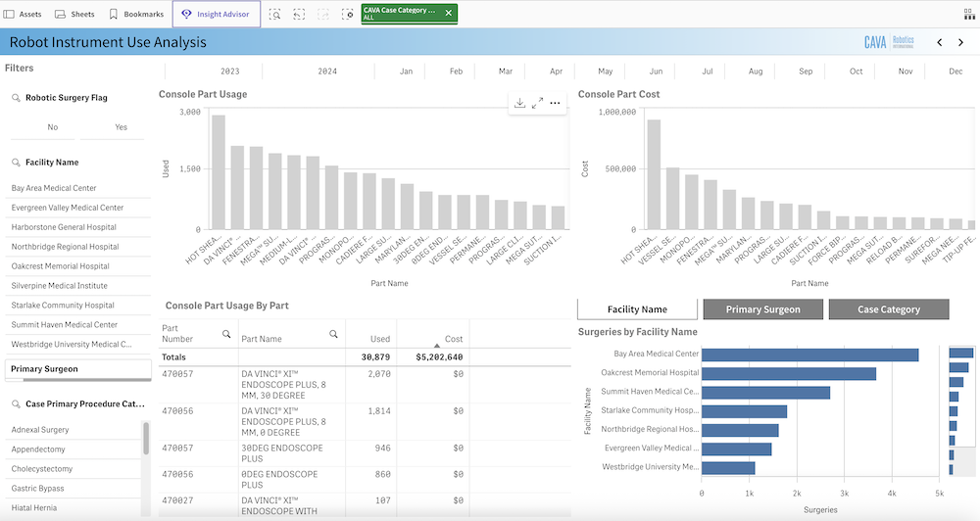Expand Console Part Usage to full screen
This screenshot has height=521, width=980.
click(x=537, y=103)
